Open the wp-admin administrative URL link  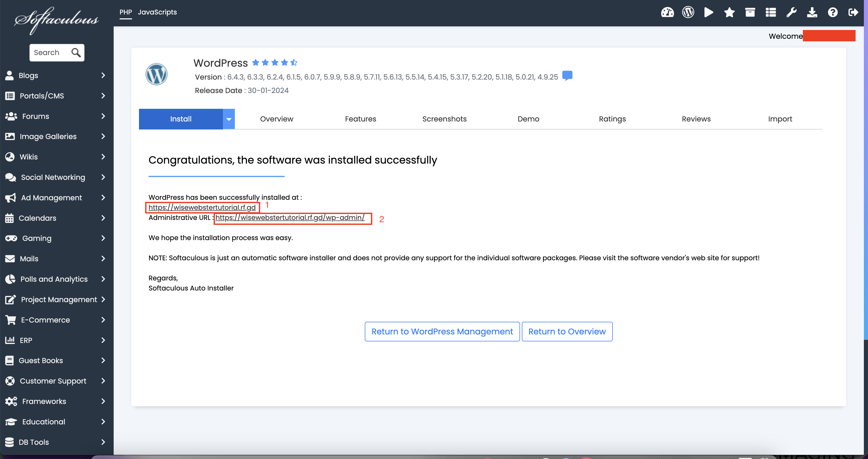[290, 218]
